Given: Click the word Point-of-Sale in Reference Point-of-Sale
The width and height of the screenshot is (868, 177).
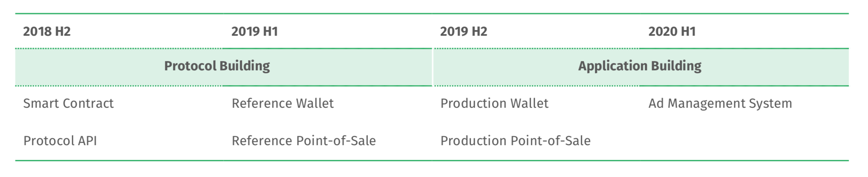Looking at the screenshot, I should (x=336, y=141).
